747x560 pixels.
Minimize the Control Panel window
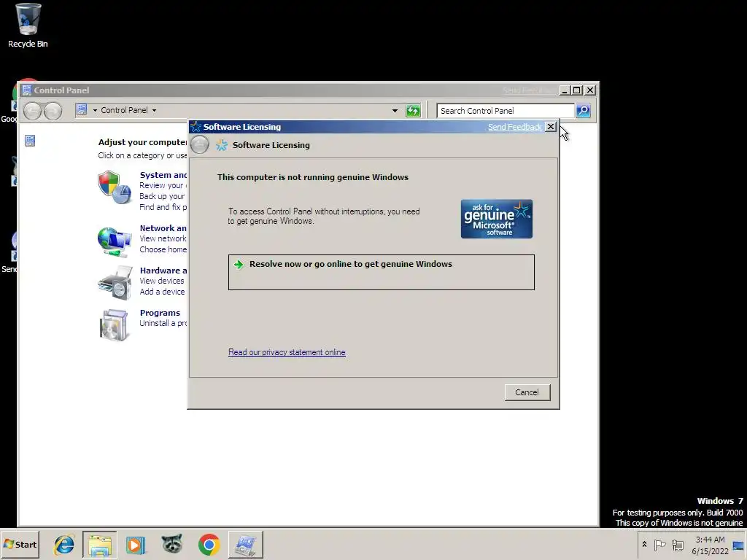tap(564, 90)
